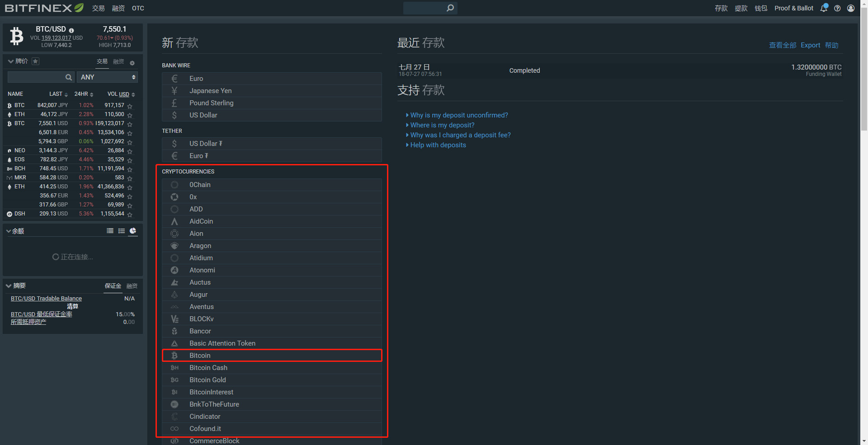The height and width of the screenshot is (445, 868).
Task: Open the 交易 top navigation menu
Action: click(98, 8)
